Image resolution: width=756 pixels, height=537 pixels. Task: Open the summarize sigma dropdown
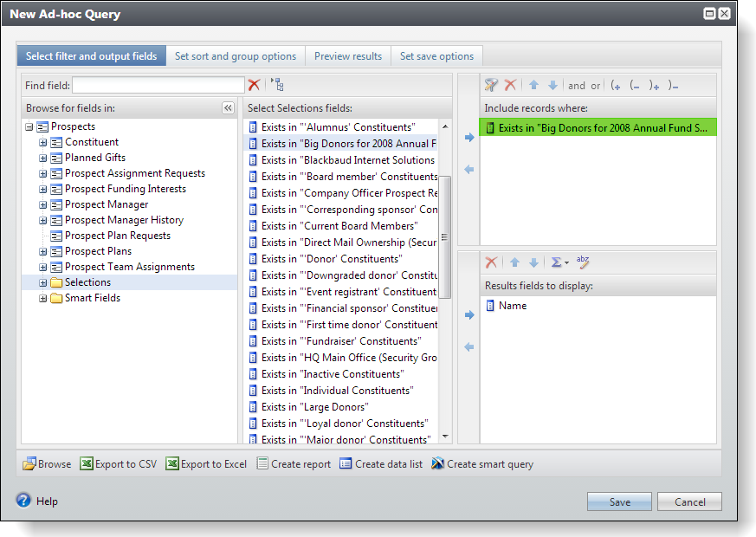pos(559,262)
